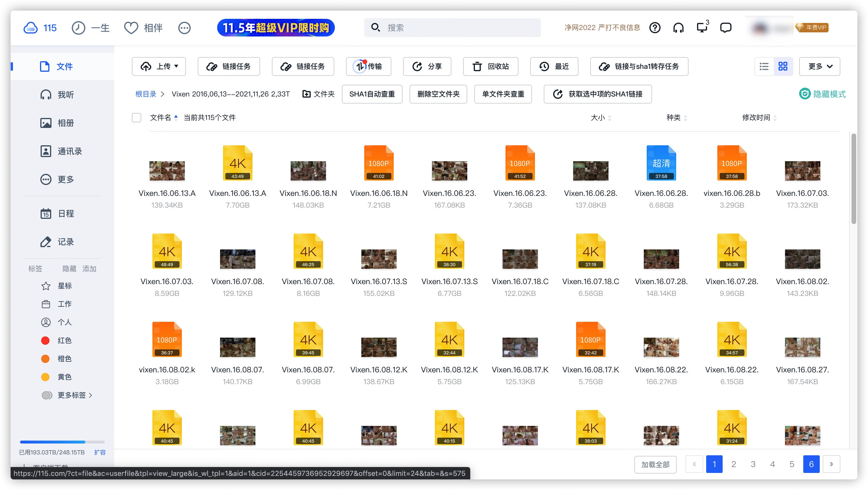This screenshot has height=490, width=868.
Task: Sort by 大小 column
Action: 601,118
